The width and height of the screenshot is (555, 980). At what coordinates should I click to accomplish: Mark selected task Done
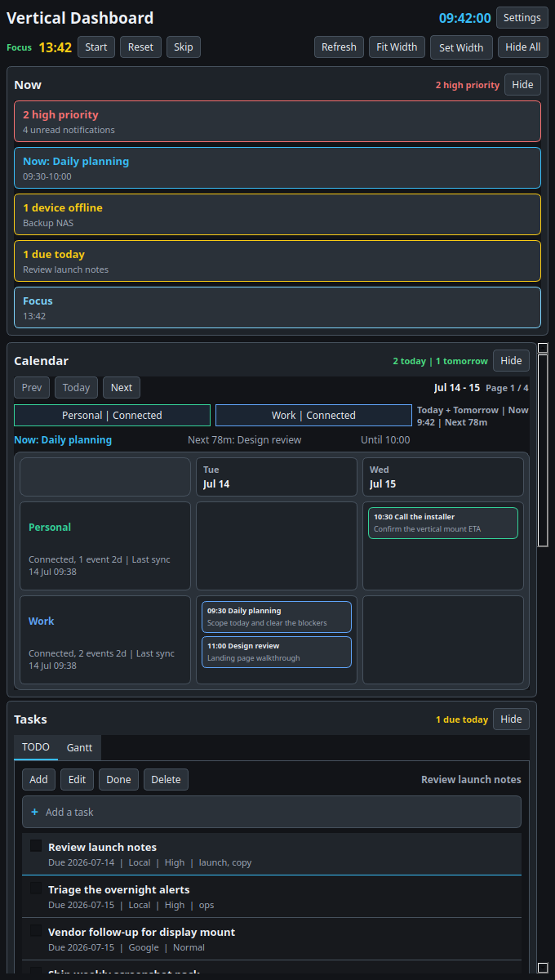pyautogui.click(x=118, y=780)
